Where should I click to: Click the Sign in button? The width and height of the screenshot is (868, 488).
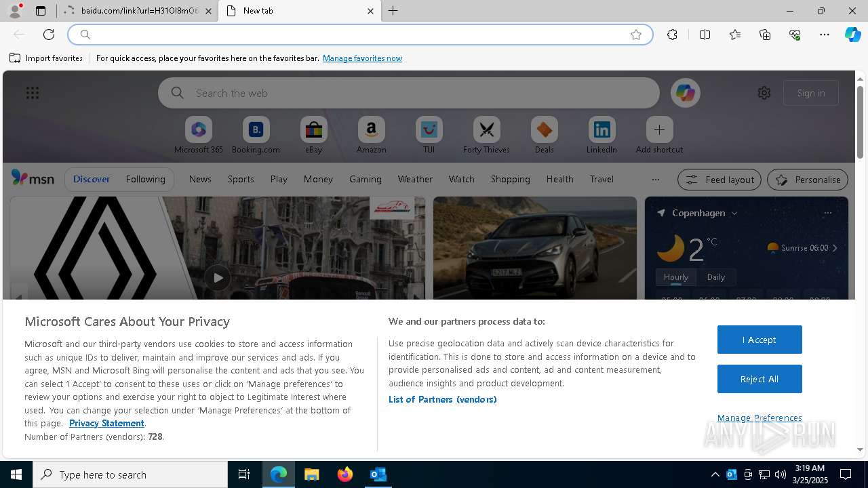(x=811, y=93)
